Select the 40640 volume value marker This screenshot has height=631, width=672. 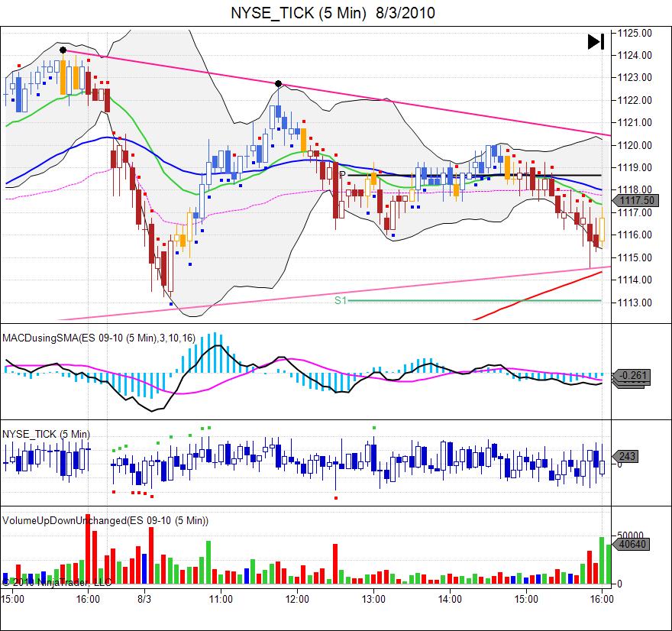tap(632, 544)
